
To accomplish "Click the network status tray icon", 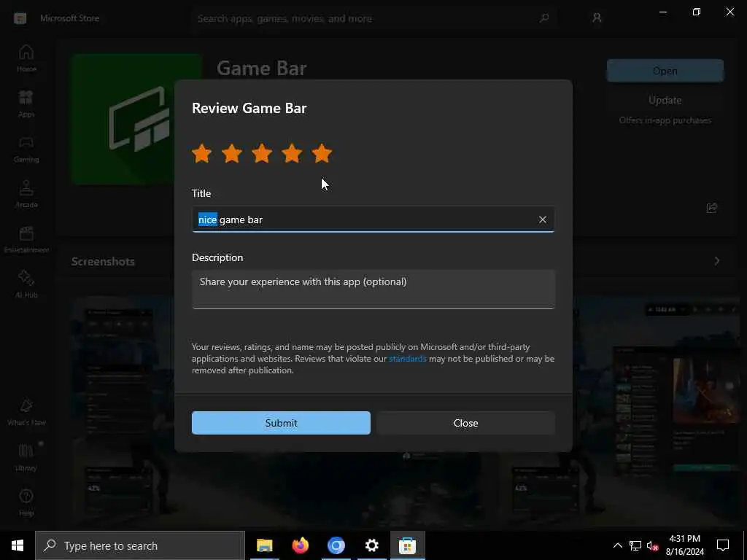I will [635, 545].
